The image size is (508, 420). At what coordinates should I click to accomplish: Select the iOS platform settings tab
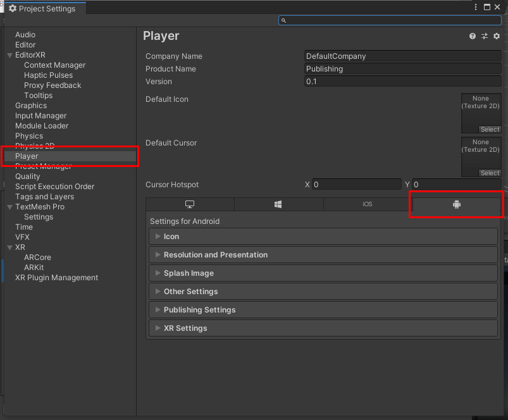point(367,204)
